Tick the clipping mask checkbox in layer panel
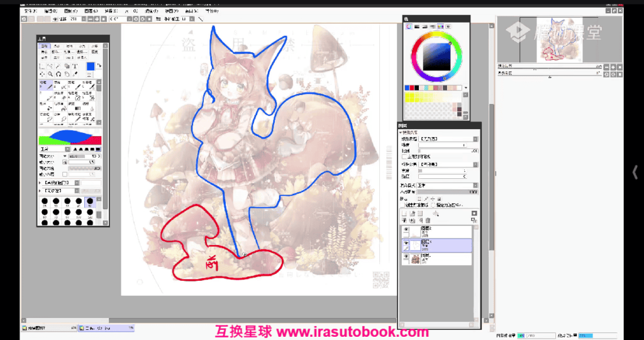Screen dimensions: 644x340 click(x=402, y=205)
